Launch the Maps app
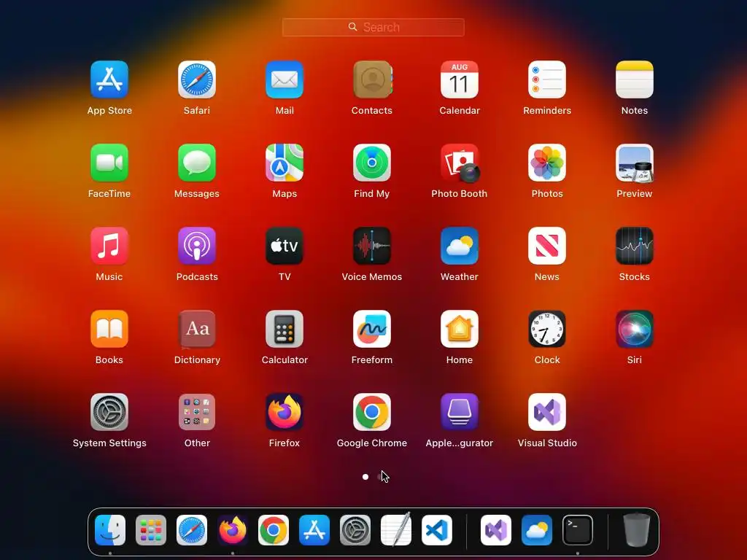Screen dimensions: 747x560 285,163
